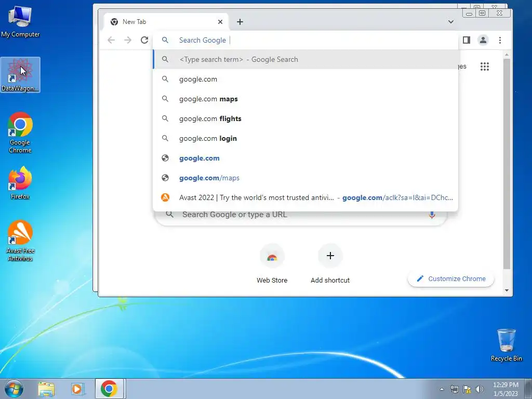Click the page scrollbar up arrow
Image resolution: width=532 pixels, height=399 pixels.
click(x=507, y=54)
